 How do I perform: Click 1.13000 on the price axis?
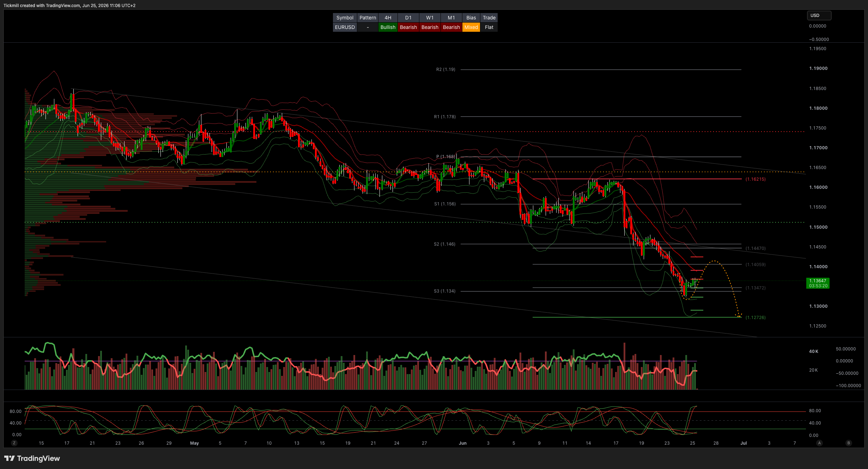coord(818,306)
